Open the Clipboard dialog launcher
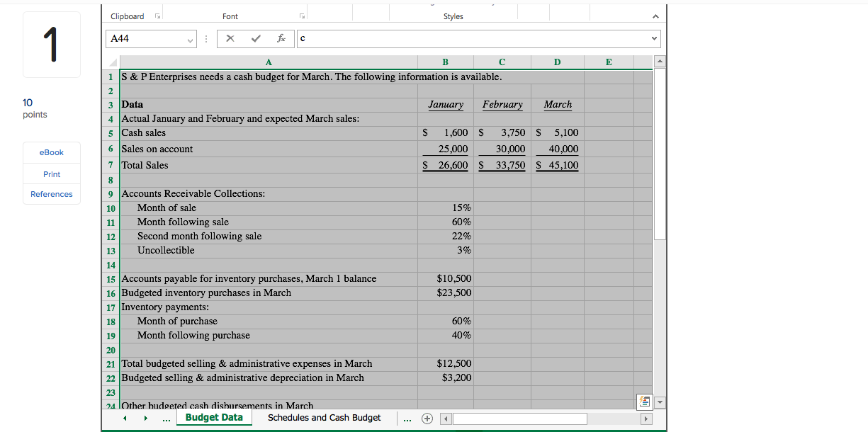 158,16
